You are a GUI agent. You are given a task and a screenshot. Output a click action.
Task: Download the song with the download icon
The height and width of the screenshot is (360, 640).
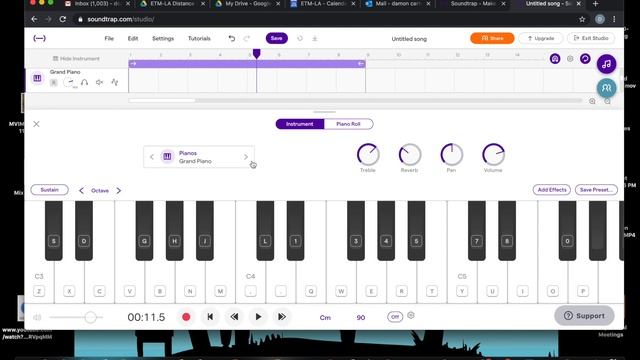coord(315,38)
